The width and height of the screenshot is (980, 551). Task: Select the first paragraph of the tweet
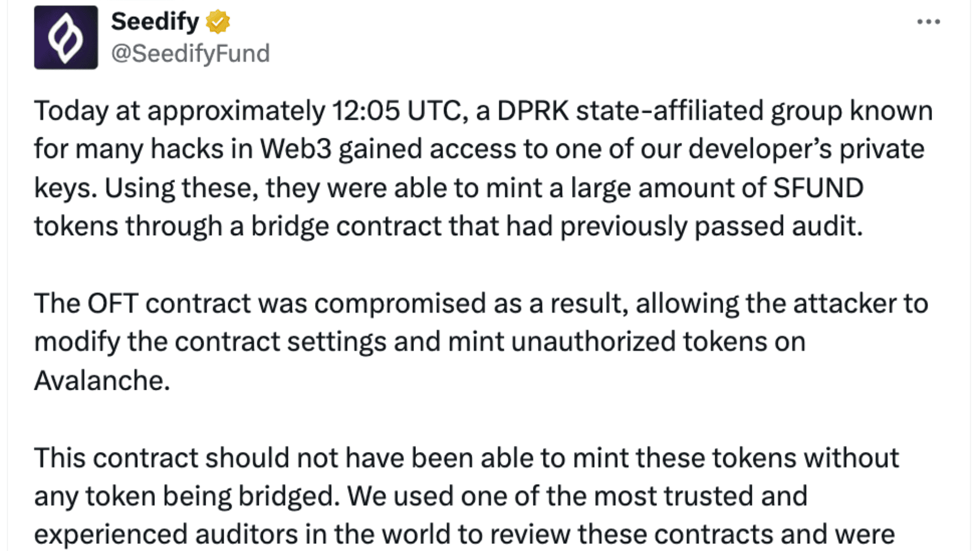[485, 168]
